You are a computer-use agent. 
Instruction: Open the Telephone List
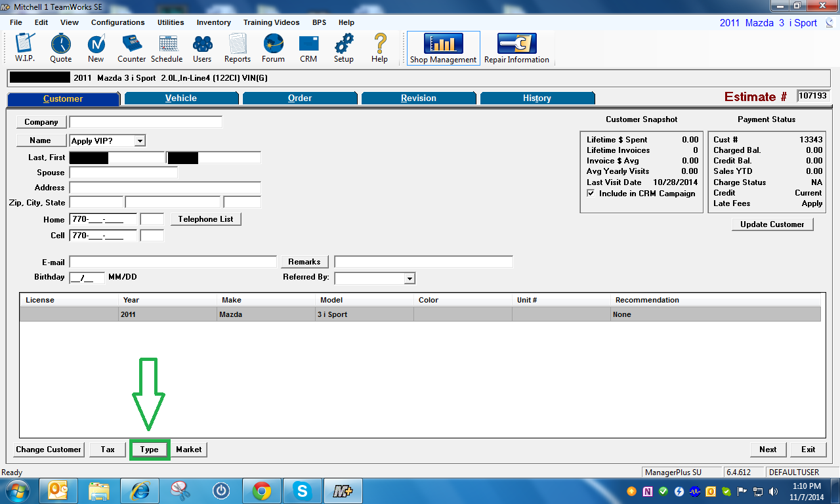click(206, 219)
